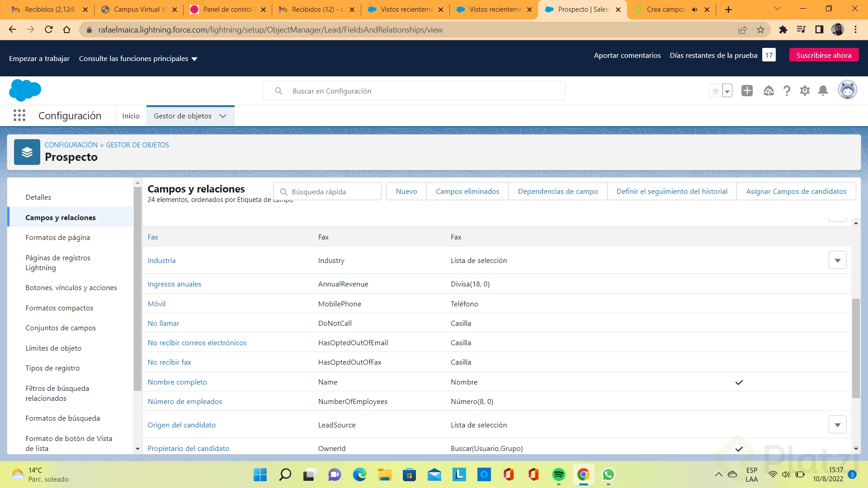Screen dimensions: 868x488
Task: Select Formatos de página in sidebar
Action: (x=57, y=238)
